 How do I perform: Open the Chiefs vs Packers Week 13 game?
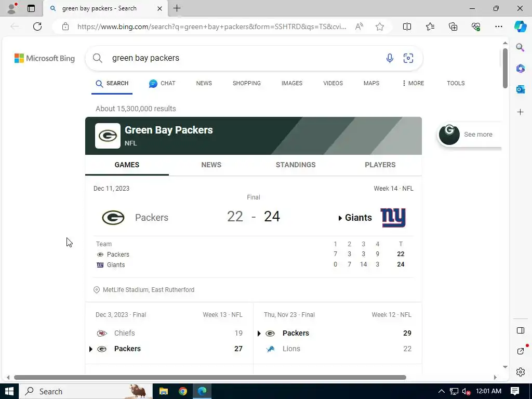[169, 333]
